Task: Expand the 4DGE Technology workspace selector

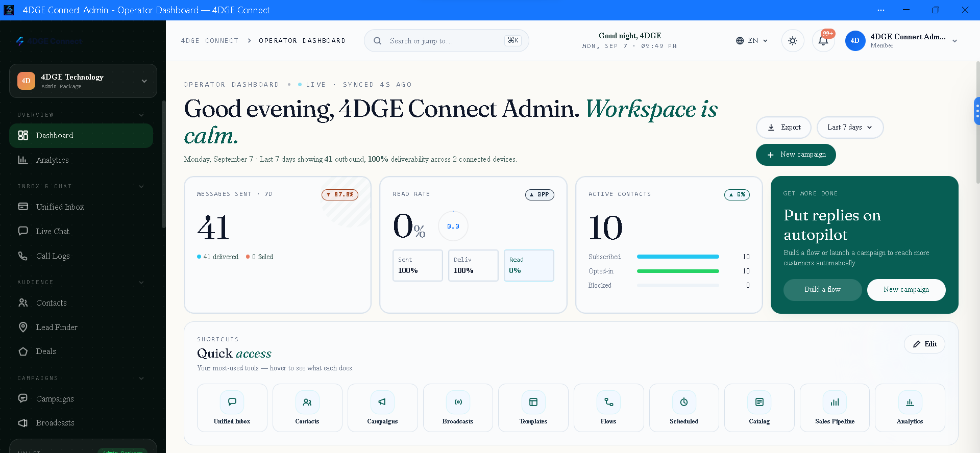Action: coord(83,81)
